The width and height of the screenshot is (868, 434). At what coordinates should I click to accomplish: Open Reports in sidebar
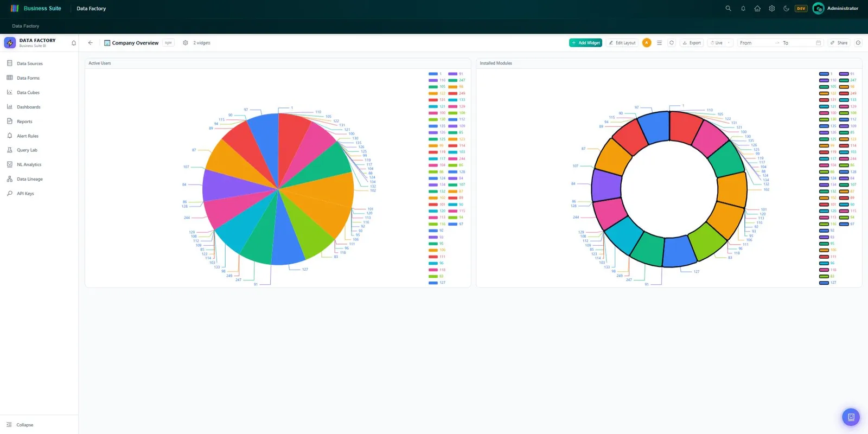click(x=39, y=122)
